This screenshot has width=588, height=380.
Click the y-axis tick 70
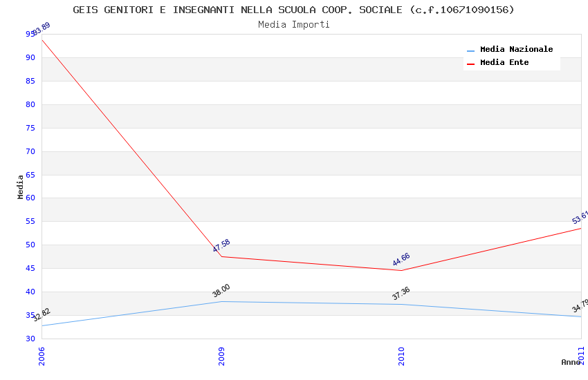click(30, 151)
